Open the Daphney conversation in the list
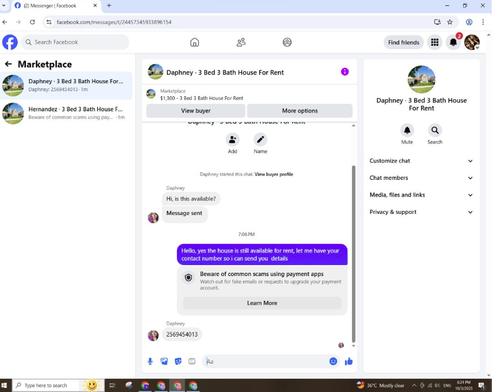This screenshot has width=500, height=392. 66,85
